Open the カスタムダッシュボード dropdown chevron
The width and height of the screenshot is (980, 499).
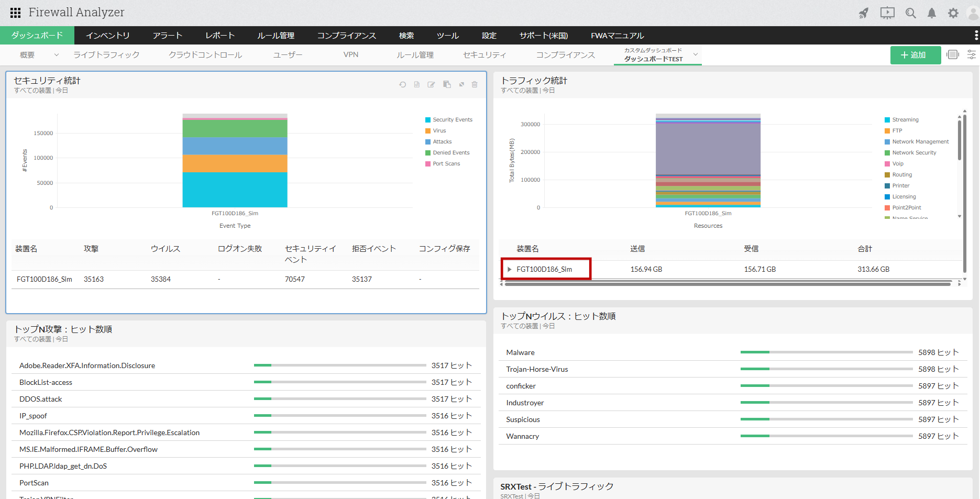coord(696,54)
